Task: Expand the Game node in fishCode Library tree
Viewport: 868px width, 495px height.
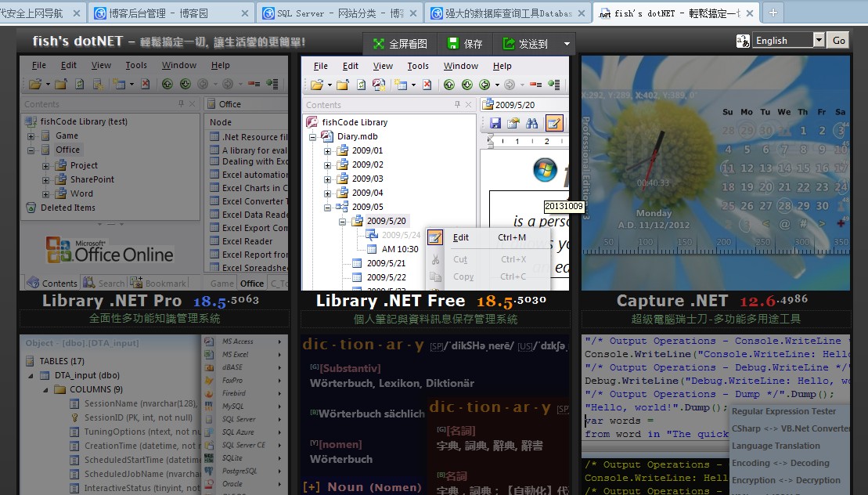Action: click(32, 135)
